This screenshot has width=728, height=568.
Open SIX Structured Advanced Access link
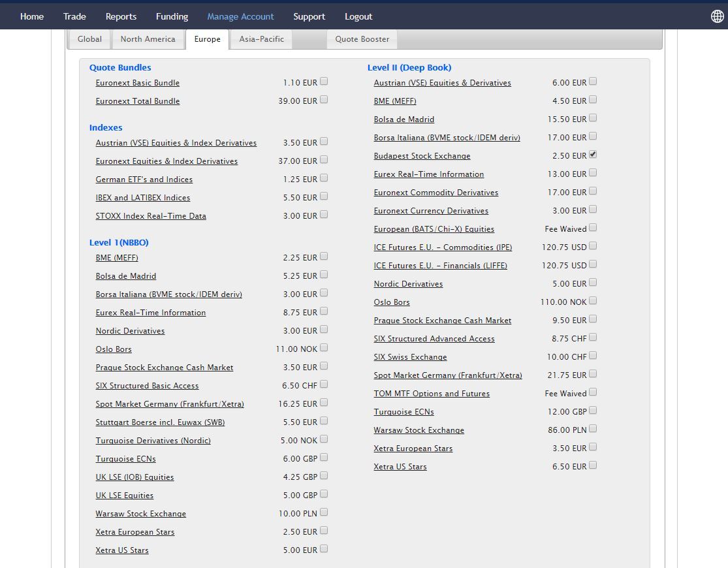(434, 339)
